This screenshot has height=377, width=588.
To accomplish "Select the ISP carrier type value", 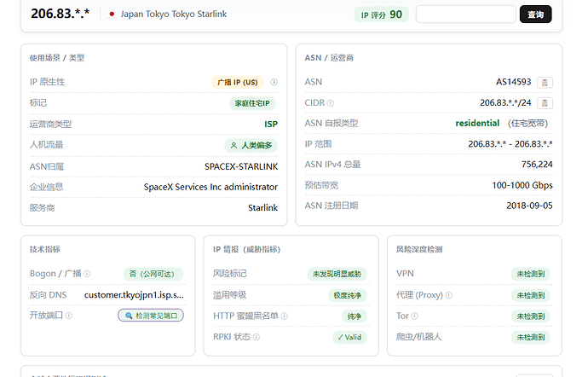I will 271,125.
